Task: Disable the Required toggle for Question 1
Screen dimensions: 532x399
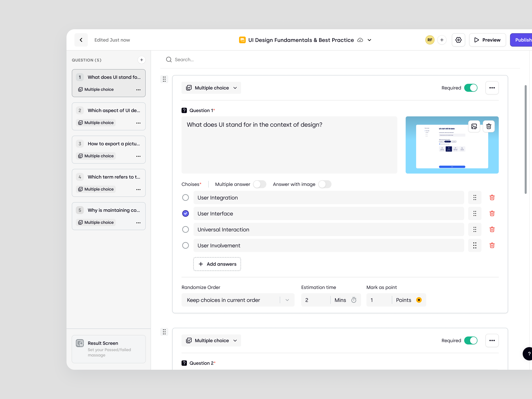Action: (471, 88)
